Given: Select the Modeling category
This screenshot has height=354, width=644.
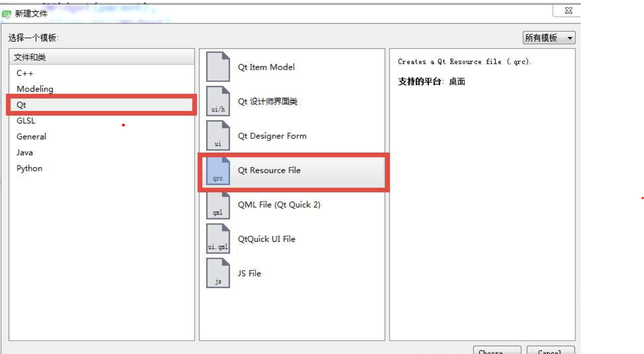Looking at the screenshot, I should (102, 89).
